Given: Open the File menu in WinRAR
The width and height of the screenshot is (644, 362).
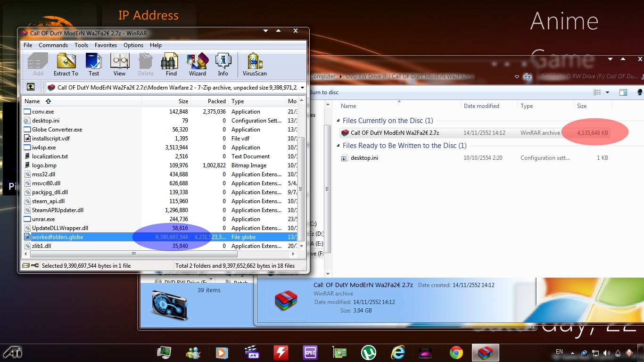Looking at the screenshot, I should tap(28, 45).
